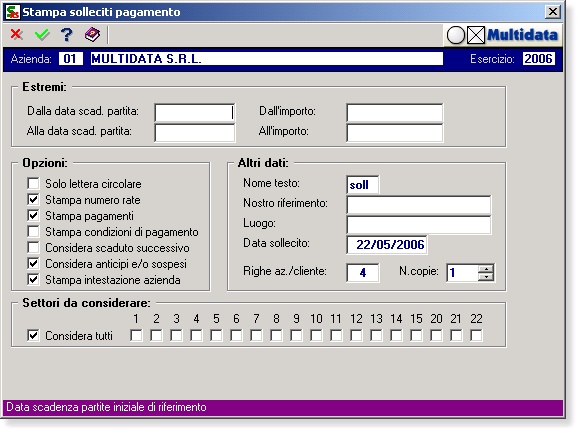Click the Nostro riferimento input field
The height and width of the screenshot is (430, 577).
coord(419,205)
